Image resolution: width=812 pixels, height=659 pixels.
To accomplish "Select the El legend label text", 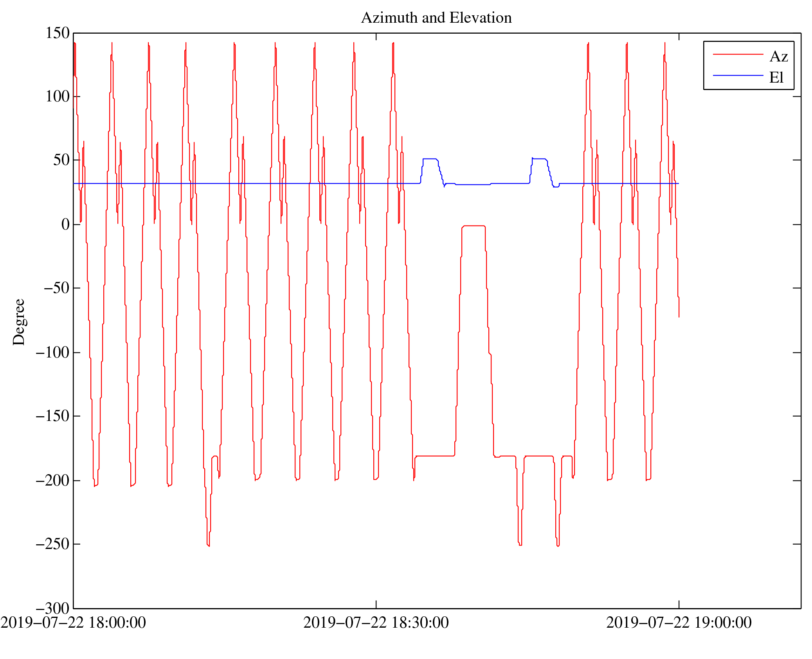I will [x=776, y=78].
